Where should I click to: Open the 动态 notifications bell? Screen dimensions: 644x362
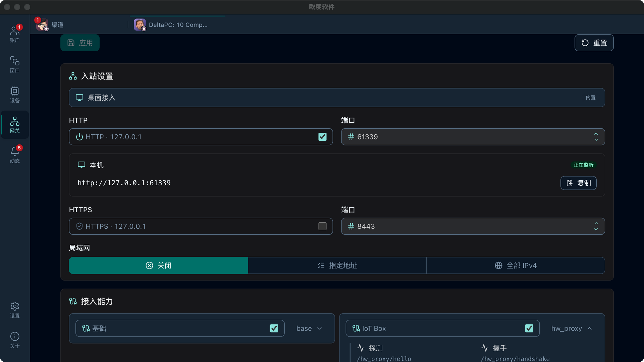coord(15,155)
